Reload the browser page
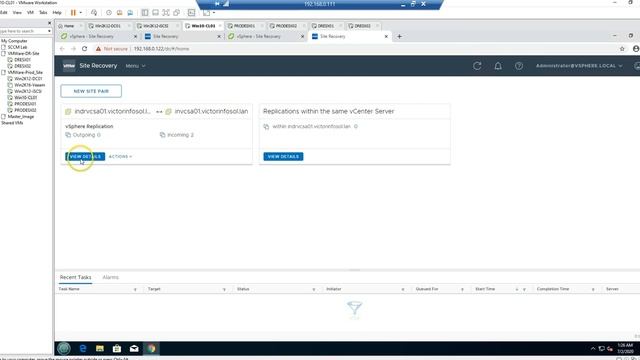The width and height of the screenshot is (640, 360). click(x=84, y=49)
